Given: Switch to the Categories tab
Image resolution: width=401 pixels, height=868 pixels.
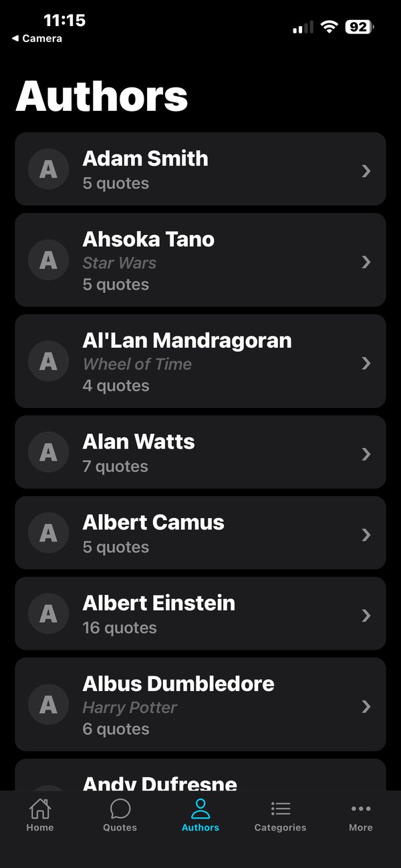Looking at the screenshot, I should tap(280, 815).
